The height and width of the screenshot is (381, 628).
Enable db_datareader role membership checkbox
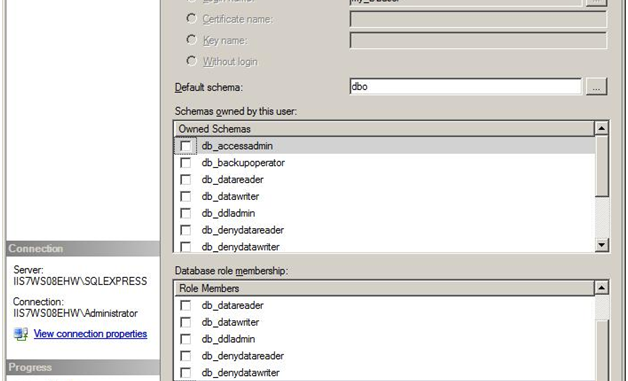[185, 305]
